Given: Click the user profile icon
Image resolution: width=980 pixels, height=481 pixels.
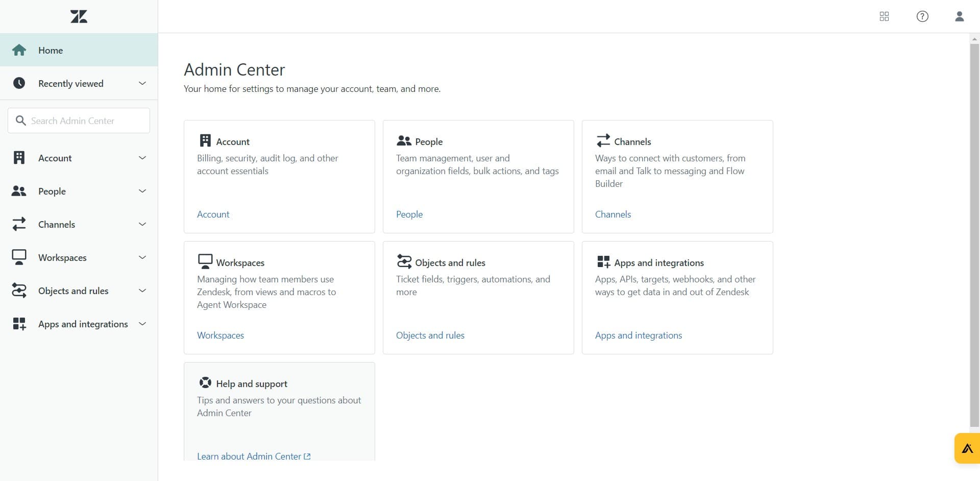Looking at the screenshot, I should [x=959, y=16].
